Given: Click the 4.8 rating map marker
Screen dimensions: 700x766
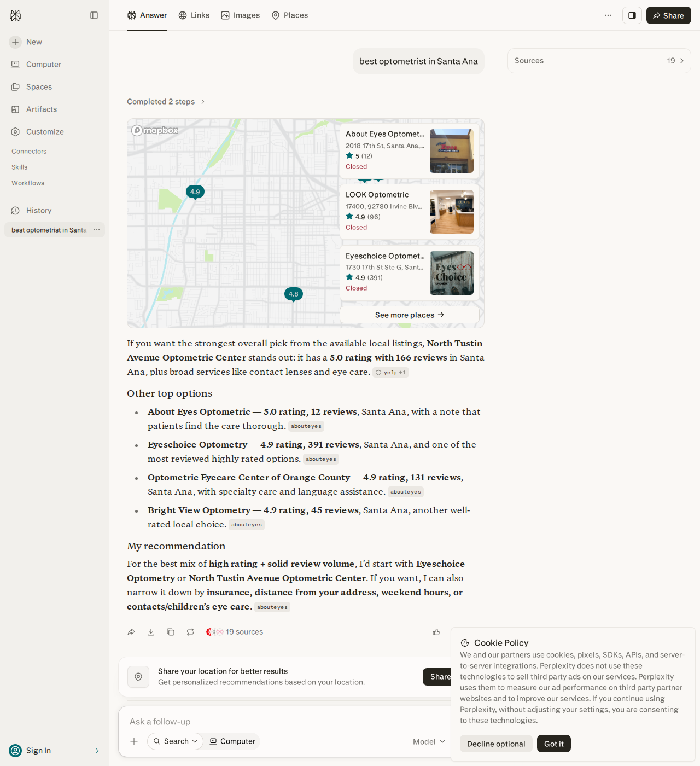Looking at the screenshot, I should pyautogui.click(x=294, y=294).
